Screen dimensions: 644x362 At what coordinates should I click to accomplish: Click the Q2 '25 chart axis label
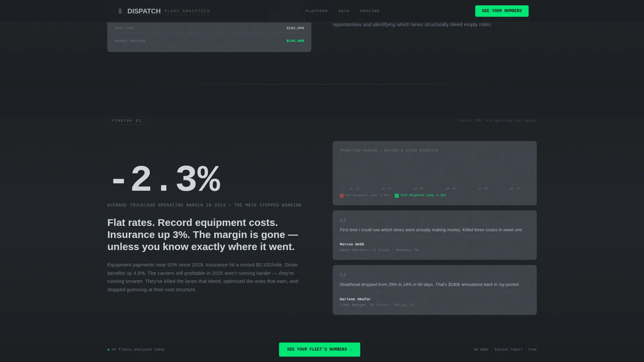[x=515, y=189]
